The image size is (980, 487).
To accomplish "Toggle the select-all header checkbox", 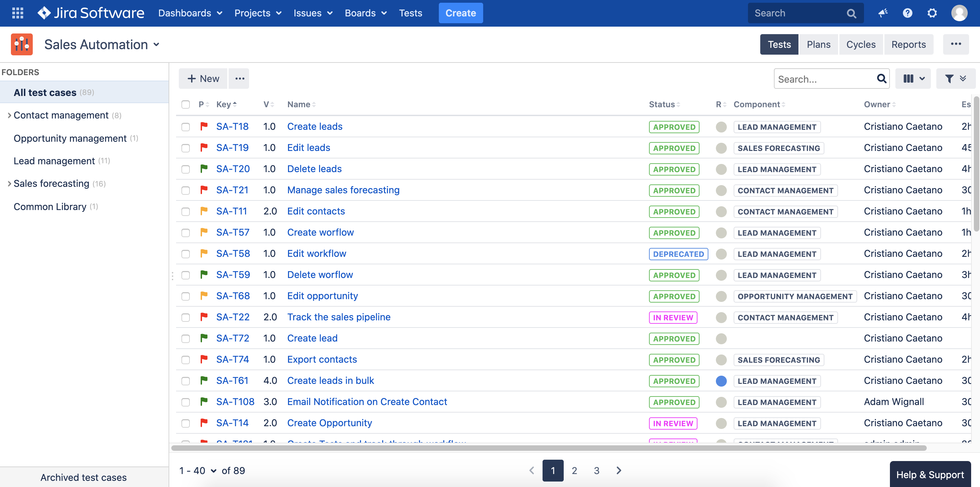I will click(x=185, y=104).
